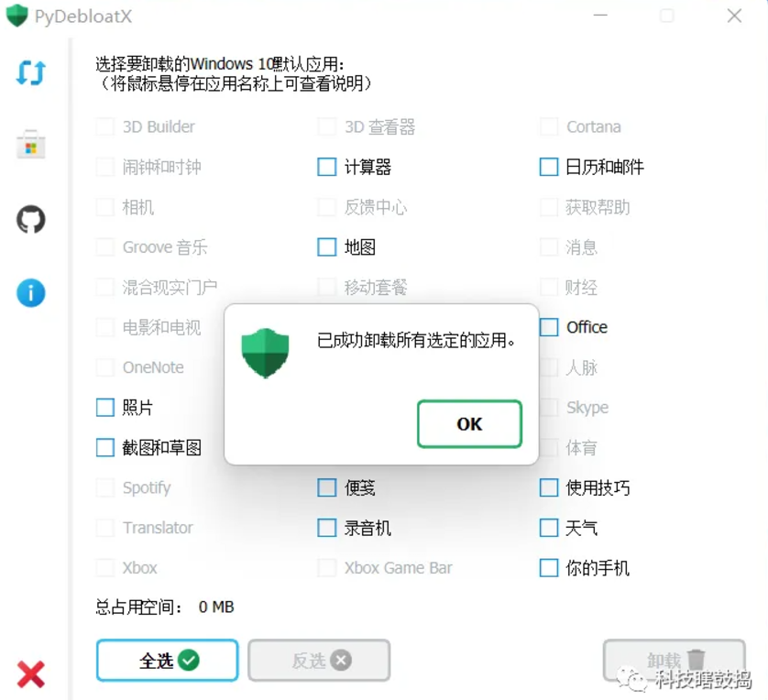Click the trash uninstall 卸载 button

click(675, 660)
